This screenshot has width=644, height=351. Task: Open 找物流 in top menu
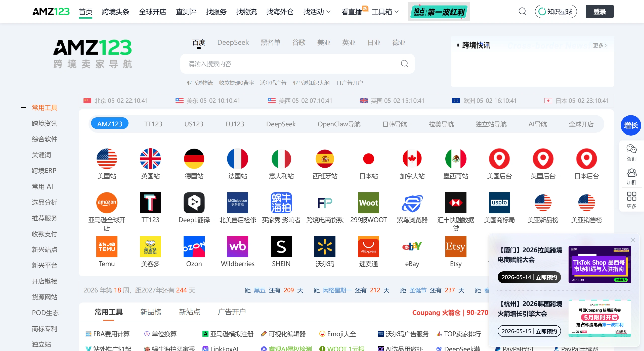tap(246, 12)
